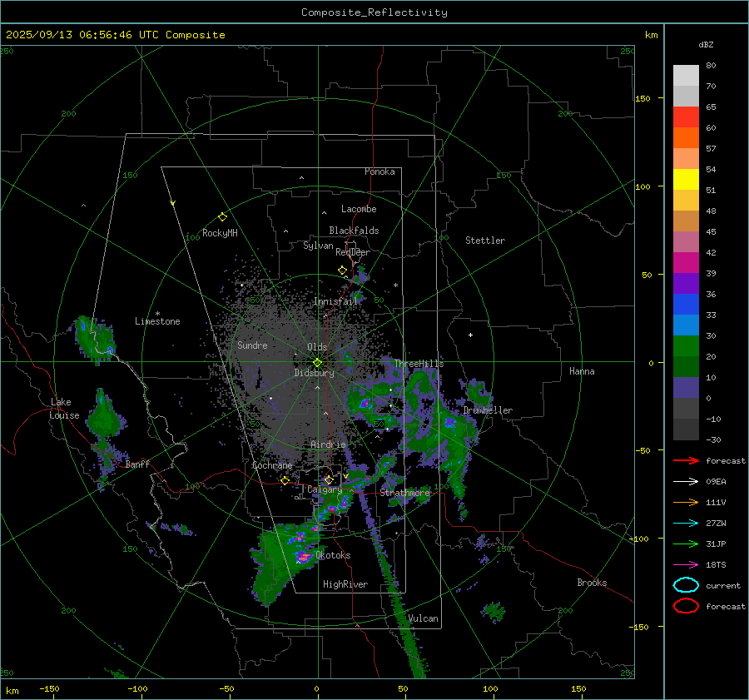This screenshot has height=700, width=749.
Task: Click the Banff city label
Action: (137, 464)
